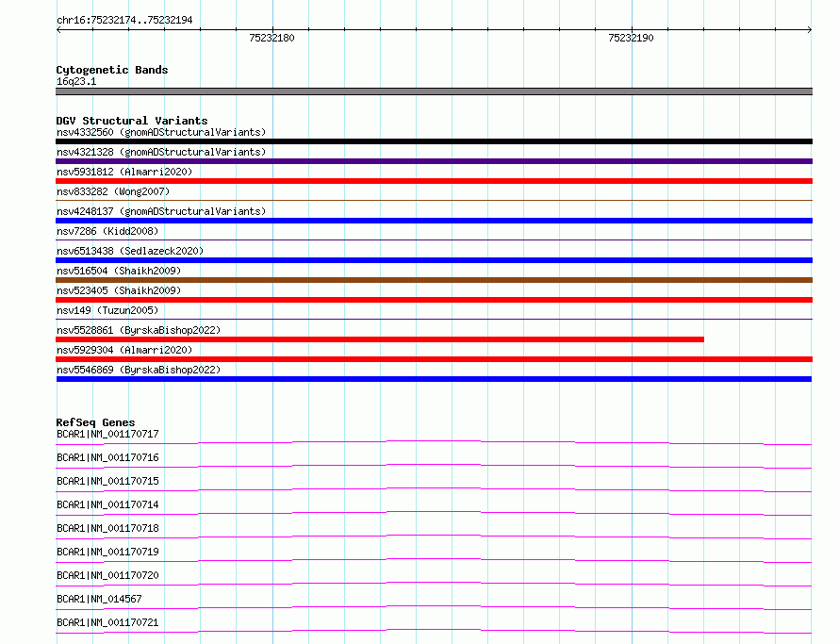This screenshot has height=644, width=839.
Task: Open variant nsv4332560 (gnomADStructuralVariants) label
Action: 161,132
